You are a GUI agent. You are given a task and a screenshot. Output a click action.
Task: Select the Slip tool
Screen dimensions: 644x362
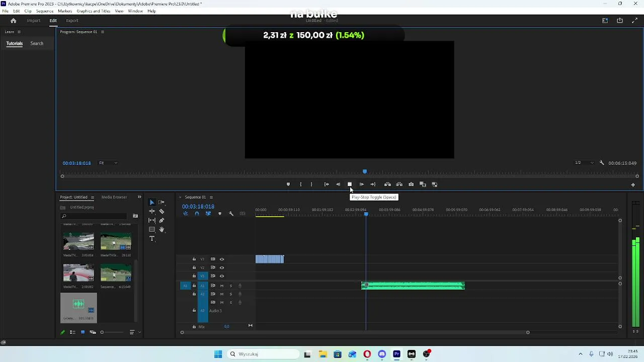click(x=152, y=220)
